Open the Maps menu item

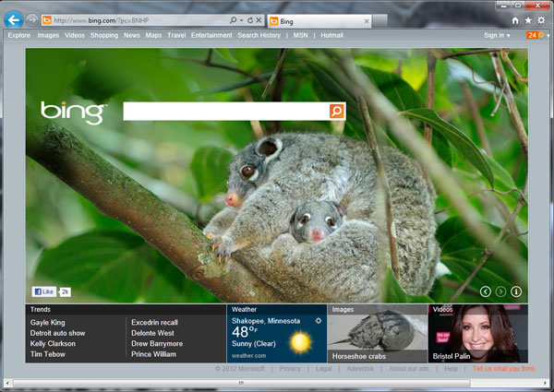pos(153,35)
